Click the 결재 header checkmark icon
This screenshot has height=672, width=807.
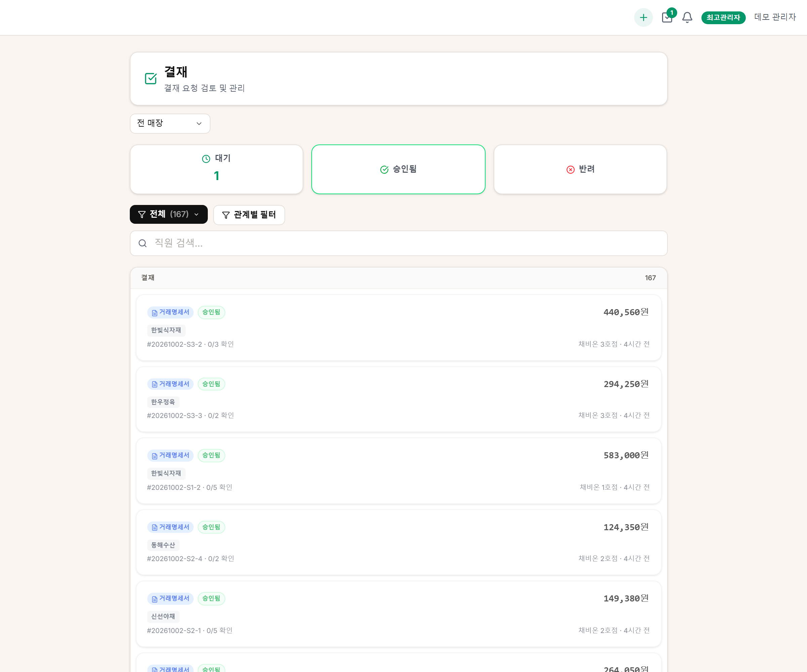click(151, 79)
